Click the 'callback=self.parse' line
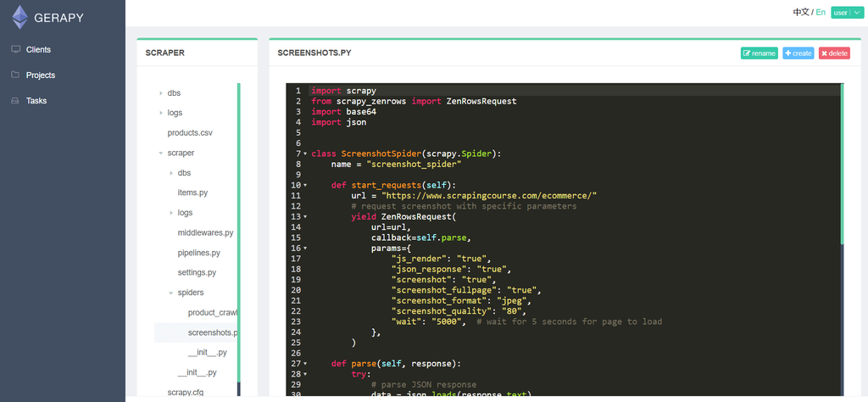The width and height of the screenshot is (868, 402). [x=421, y=237]
